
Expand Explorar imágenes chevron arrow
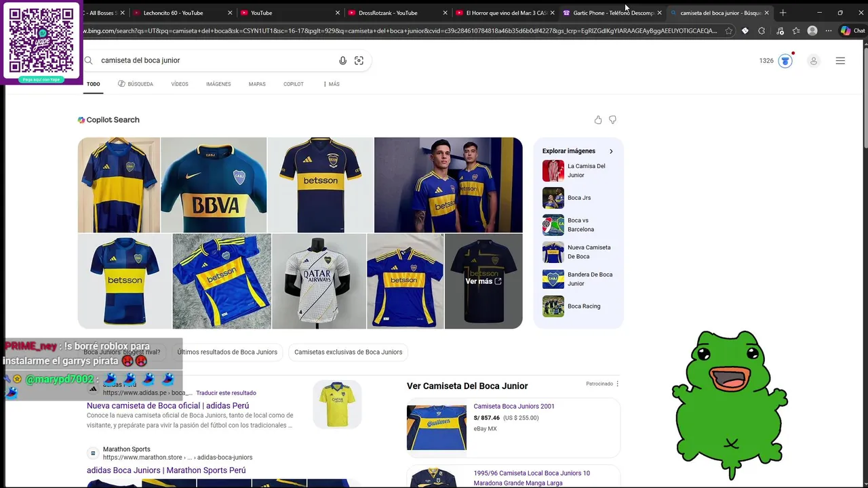(611, 151)
